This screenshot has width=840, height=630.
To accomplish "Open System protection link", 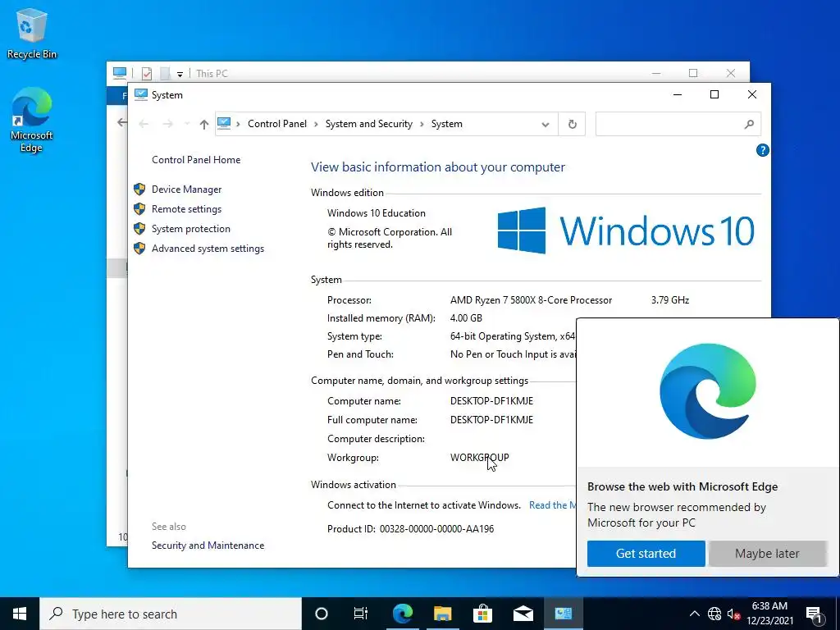I will 190,229.
